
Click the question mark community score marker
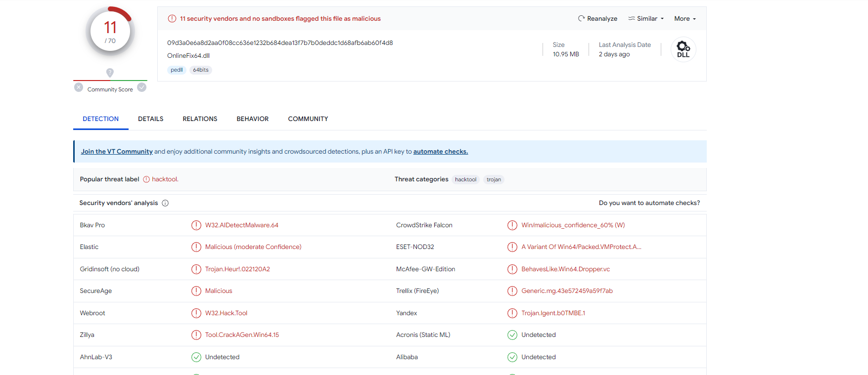[110, 73]
